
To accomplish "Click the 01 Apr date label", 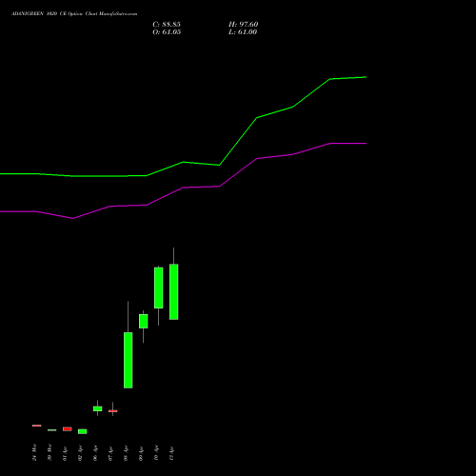I will coord(65,454).
